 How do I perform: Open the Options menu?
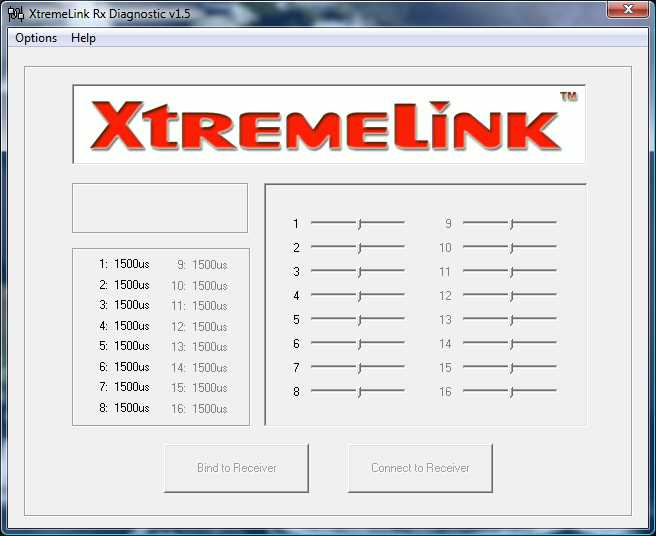[36, 38]
